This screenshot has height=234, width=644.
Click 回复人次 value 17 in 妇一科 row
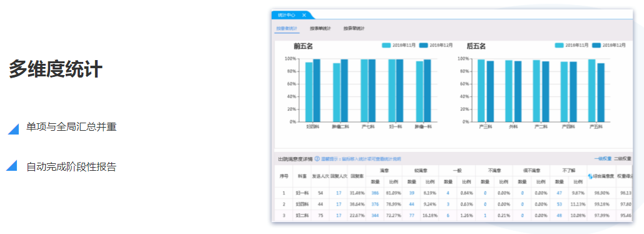339,193
